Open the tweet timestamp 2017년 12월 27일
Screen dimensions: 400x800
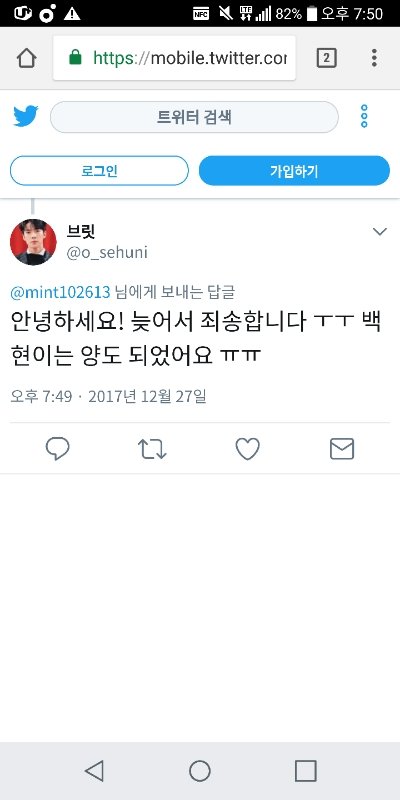(x=147, y=396)
